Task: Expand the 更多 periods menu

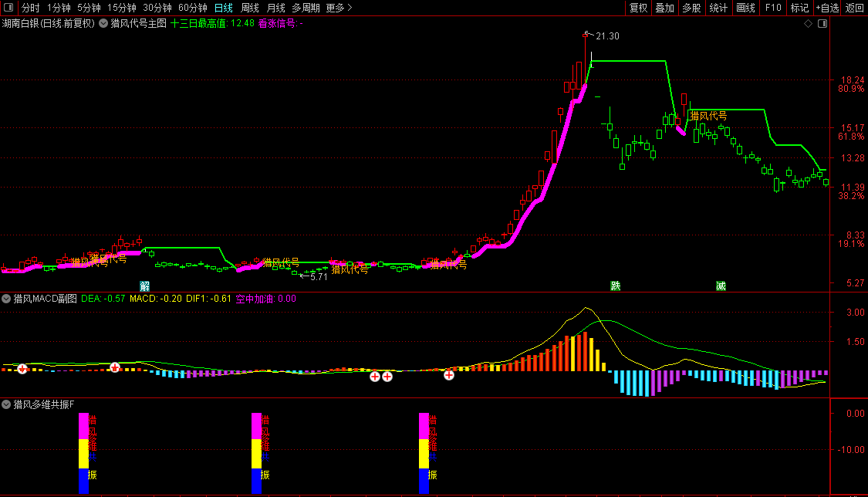Action: tap(339, 8)
